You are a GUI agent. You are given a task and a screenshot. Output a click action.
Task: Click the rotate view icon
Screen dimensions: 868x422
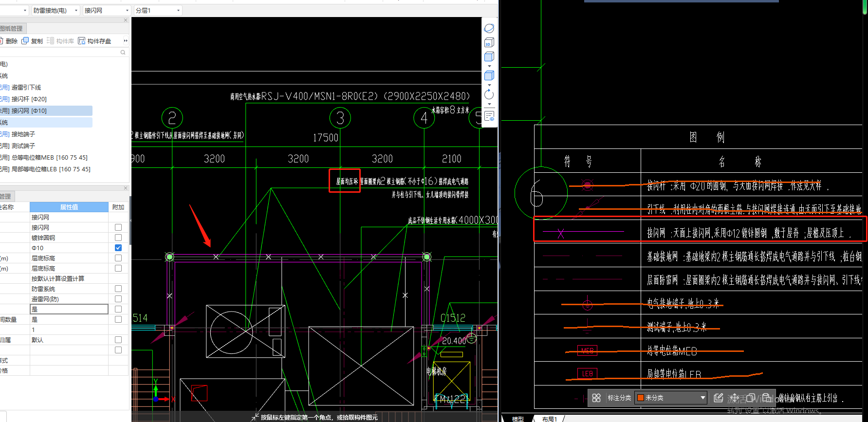coord(489,94)
